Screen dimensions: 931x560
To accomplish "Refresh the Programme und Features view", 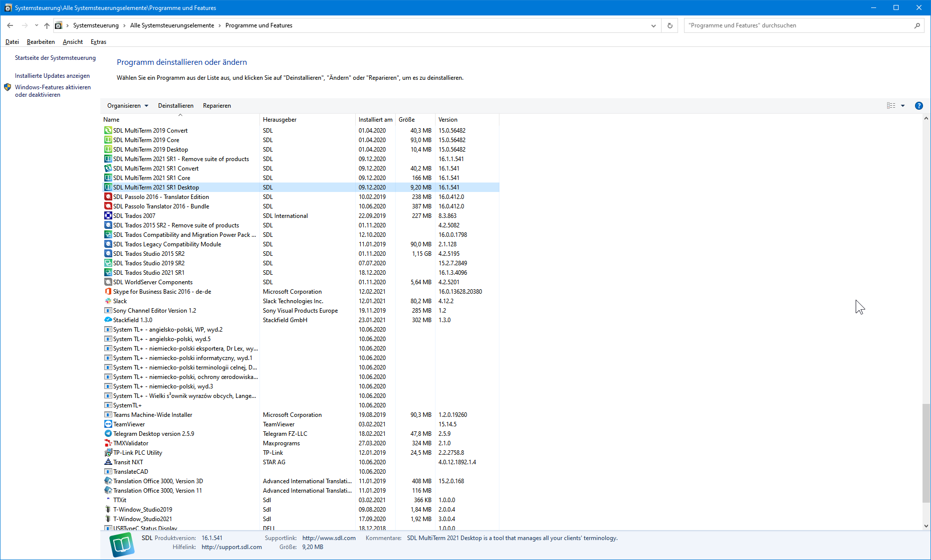I will tap(670, 25).
